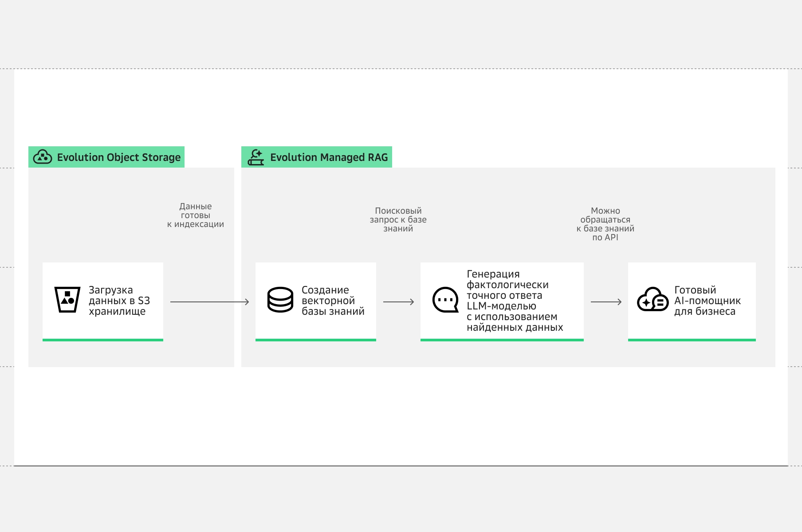This screenshot has width=802, height=532.
Task: Click the arrow between vector database and LLM generation
Action: pos(398,302)
